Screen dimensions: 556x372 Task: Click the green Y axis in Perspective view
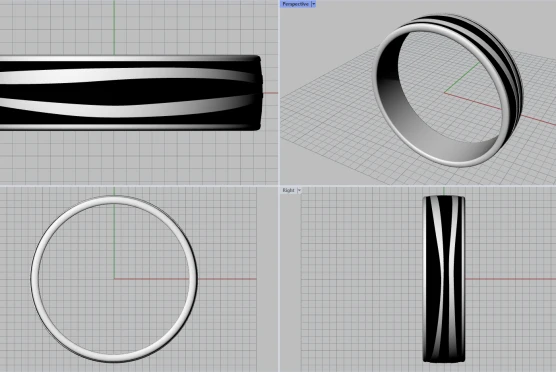[x=462, y=78]
